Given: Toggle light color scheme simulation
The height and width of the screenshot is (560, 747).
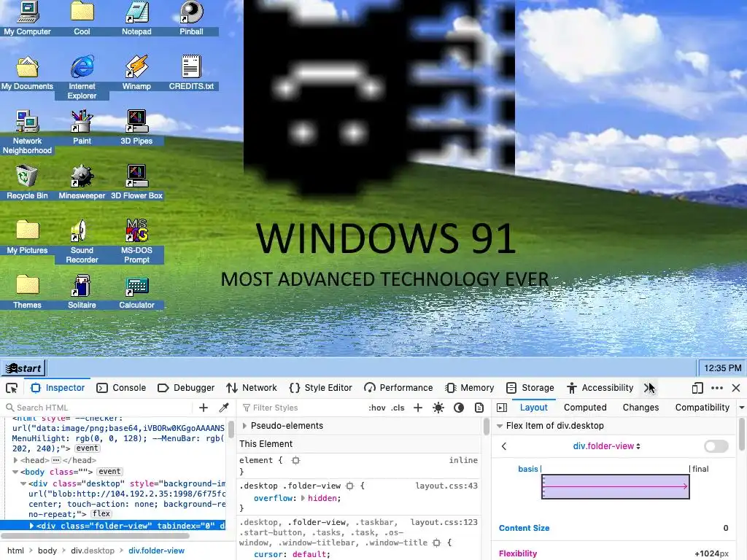Looking at the screenshot, I should 438,408.
